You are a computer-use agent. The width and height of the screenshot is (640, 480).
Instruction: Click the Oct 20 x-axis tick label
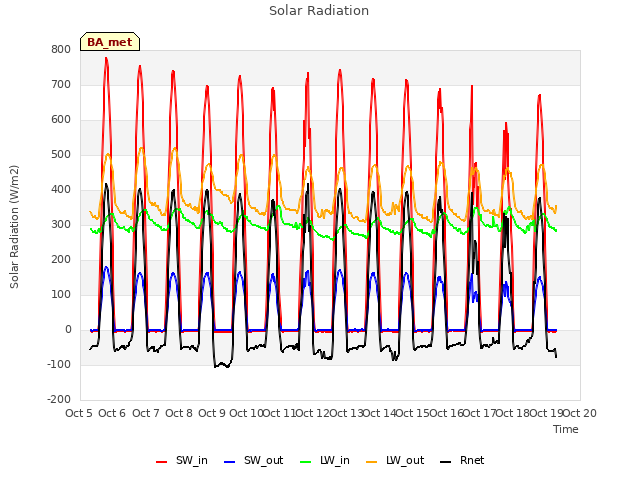(580, 413)
